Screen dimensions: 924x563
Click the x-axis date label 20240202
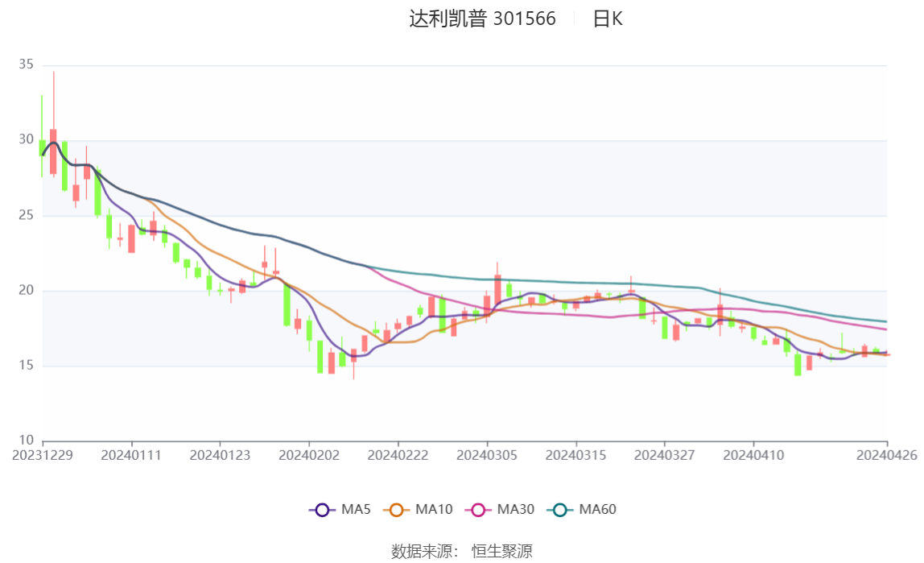(x=309, y=456)
